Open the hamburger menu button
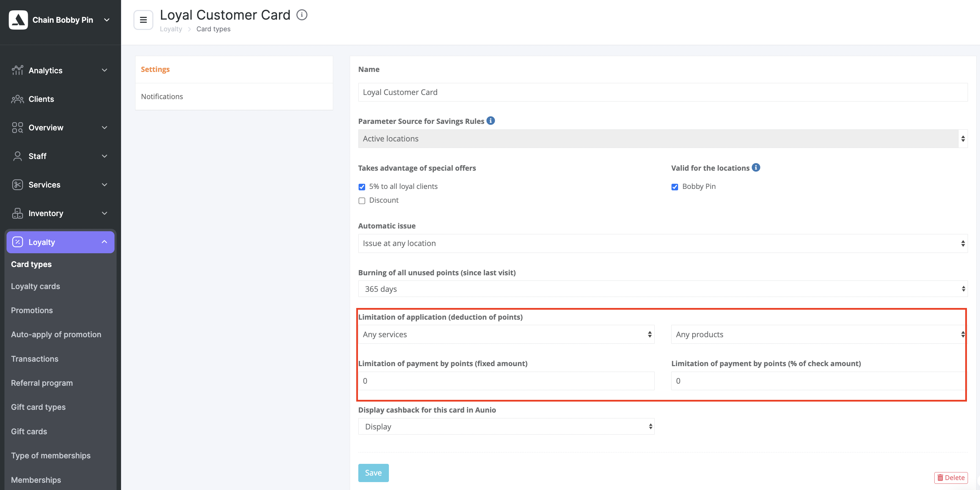This screenshot has width=980, height=490. point(143,20)
